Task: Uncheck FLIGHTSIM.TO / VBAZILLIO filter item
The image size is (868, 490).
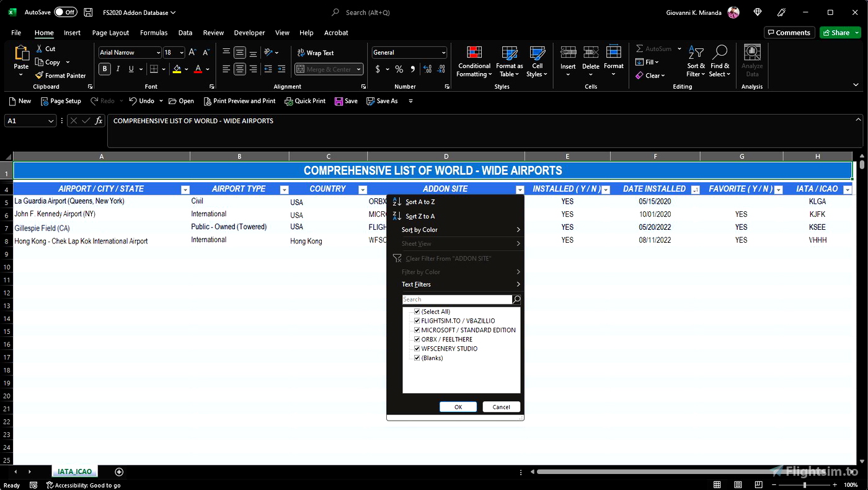Action: [x=417, y=321]
